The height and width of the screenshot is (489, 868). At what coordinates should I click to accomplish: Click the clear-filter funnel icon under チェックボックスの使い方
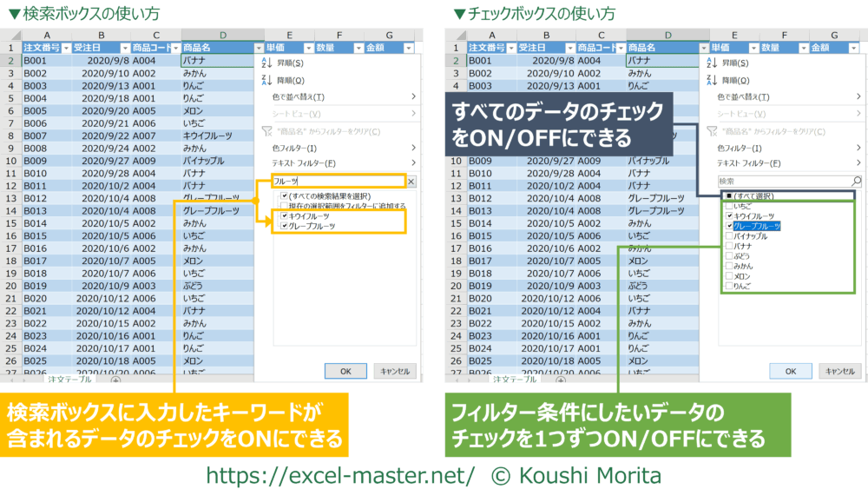point(712,130)
